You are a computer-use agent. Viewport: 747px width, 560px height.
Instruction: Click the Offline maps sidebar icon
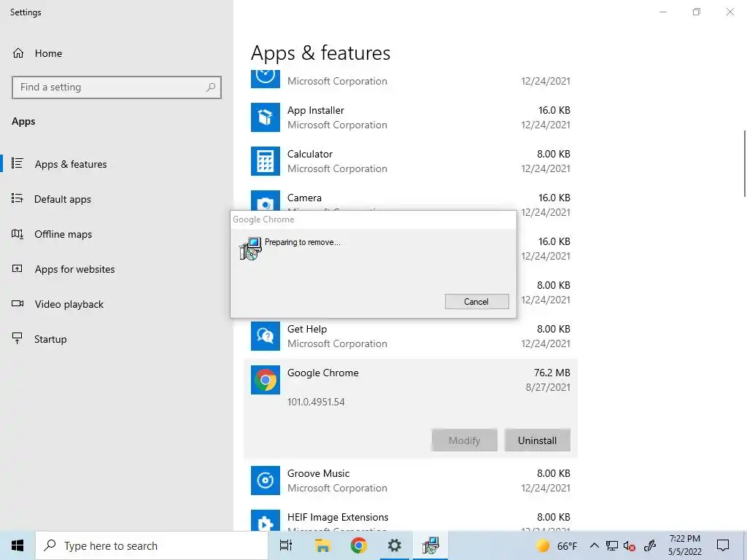[18, 234]
